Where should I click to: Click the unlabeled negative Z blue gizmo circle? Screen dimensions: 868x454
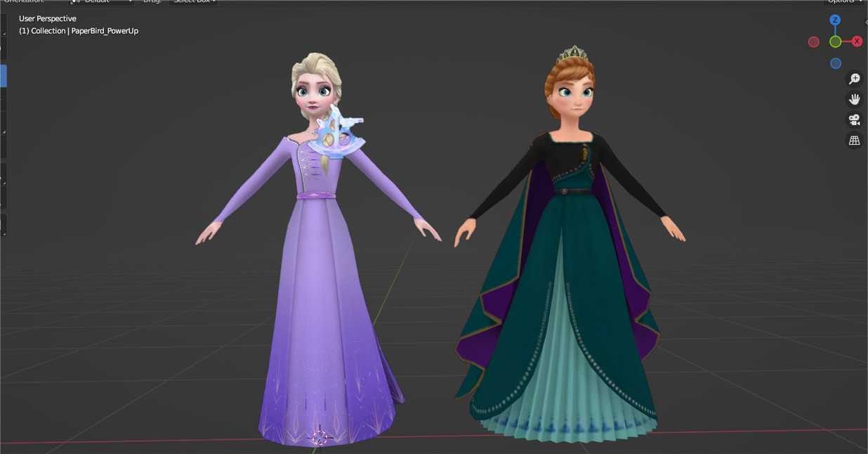pyautogui.click(x=835, y=63)
